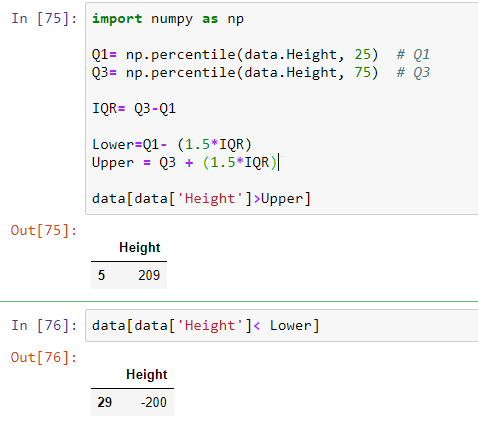
Task: Click the '# Q1' comment
Action: click(413, 54)
